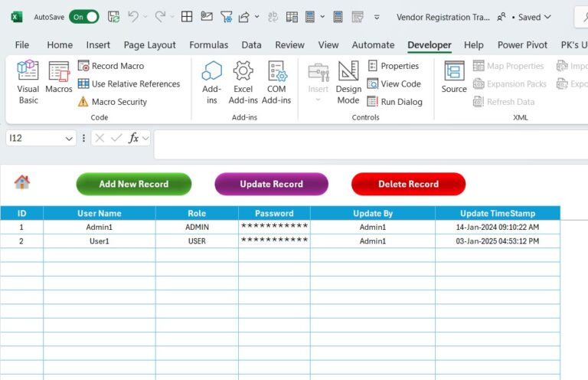Screen dimensions: 588x380
Task: Toggle Design Mode
Action: [x=348, y=82]
